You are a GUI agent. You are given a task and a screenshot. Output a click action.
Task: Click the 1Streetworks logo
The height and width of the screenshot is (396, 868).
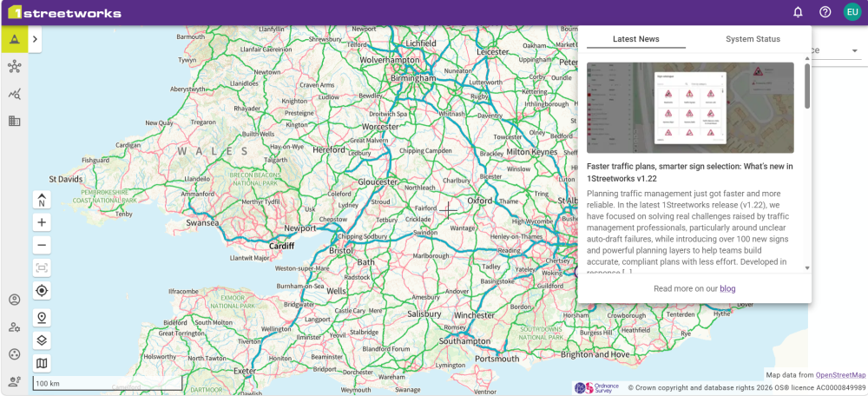tap(65, 12)
